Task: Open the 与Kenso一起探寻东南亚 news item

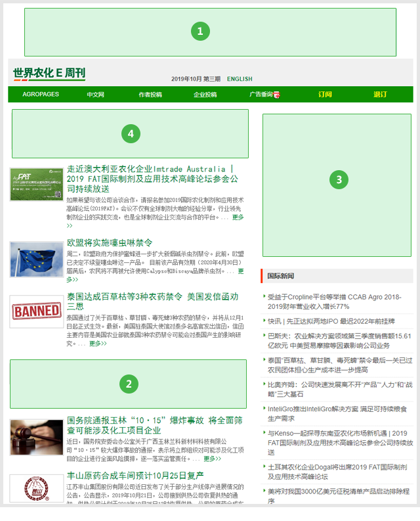Action: point(341,443)
